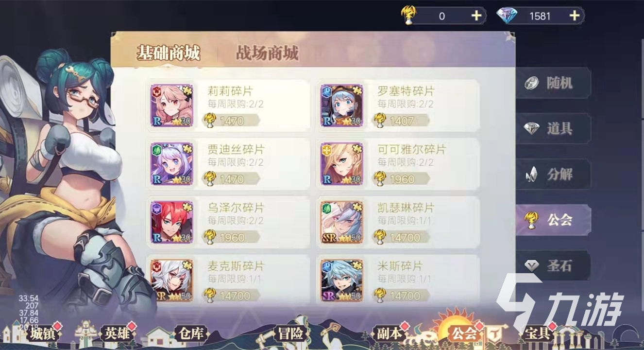Select 莉莉碎片 hero portrait

pos(171,105)
